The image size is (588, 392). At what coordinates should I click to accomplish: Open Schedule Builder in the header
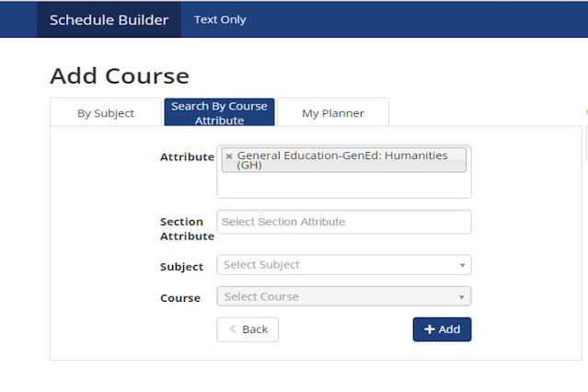coord(110,19)
